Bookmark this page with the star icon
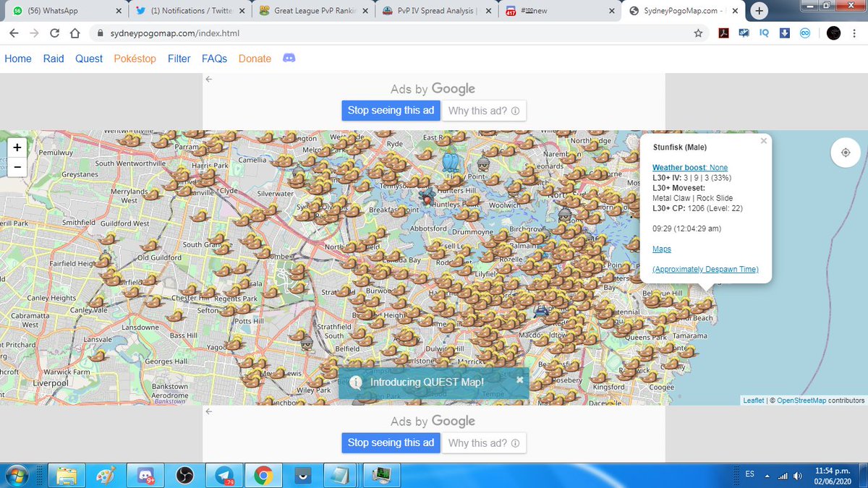Screen dimensions: 868x488 pos(698,33)
